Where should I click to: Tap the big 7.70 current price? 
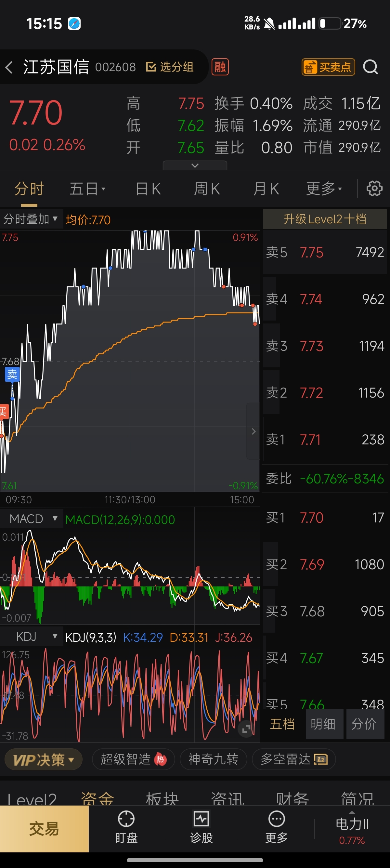point(36,112)
